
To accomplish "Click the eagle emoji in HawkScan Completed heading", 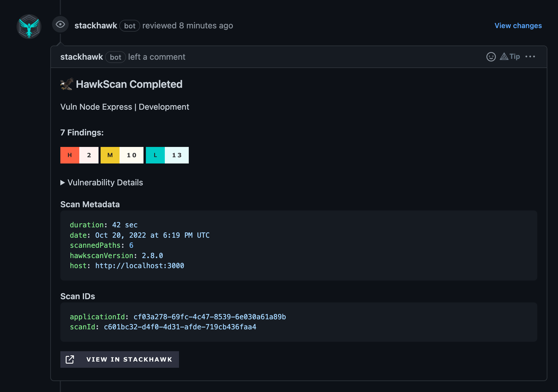I will tap(66, 84).
